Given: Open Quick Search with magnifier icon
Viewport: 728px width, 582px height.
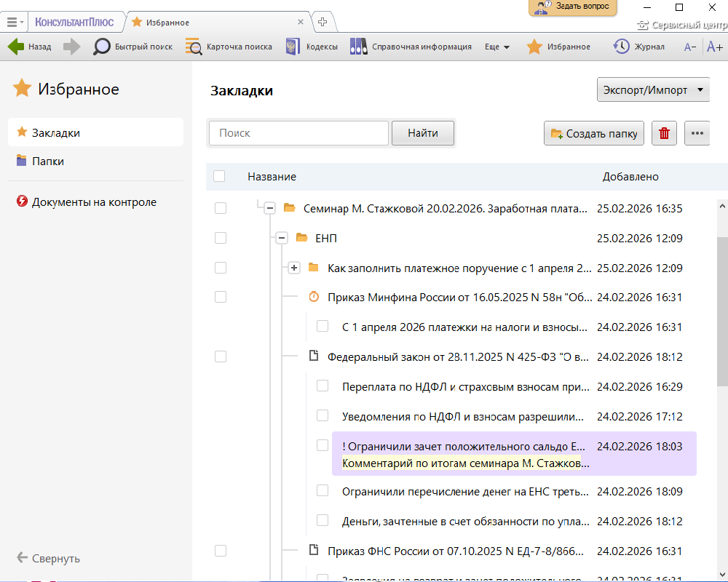Looking at the screenshot, I should point(102,47).
